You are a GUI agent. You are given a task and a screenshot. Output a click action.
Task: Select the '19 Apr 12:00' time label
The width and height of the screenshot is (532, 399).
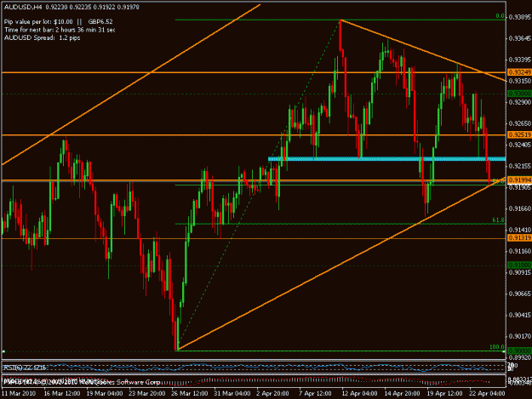[x=444, y=394]
